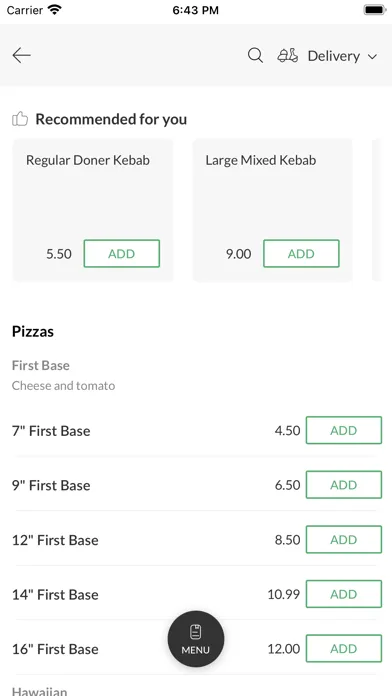The height and width of the screenshot is (696, 392).
Task: Add 7" First Base pizza
Action: click(x=344, y=430)
